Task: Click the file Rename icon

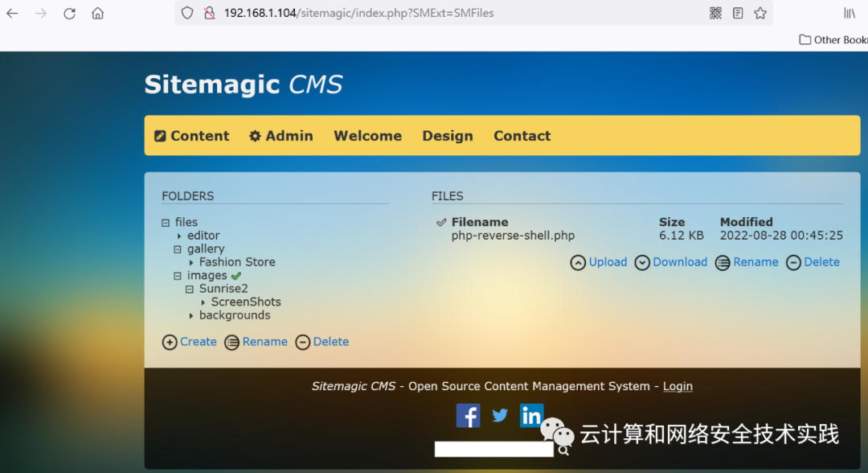Action: [723, 262]
